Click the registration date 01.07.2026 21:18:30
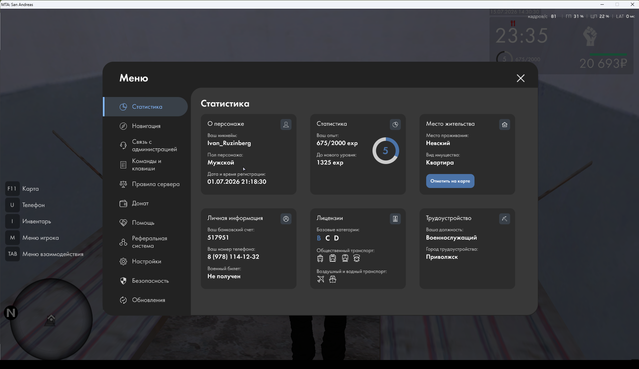The width and height of the screenshot is (639, 369). [237, 182]
